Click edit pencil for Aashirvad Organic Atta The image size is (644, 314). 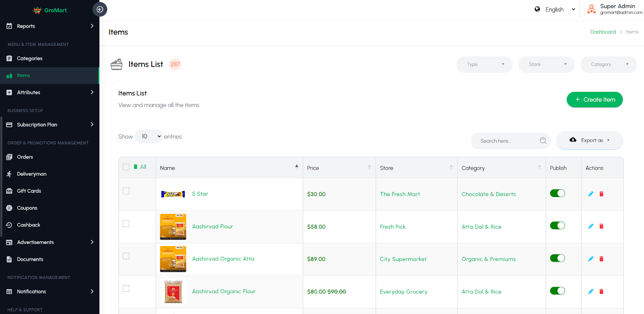(x=590, y=259)
